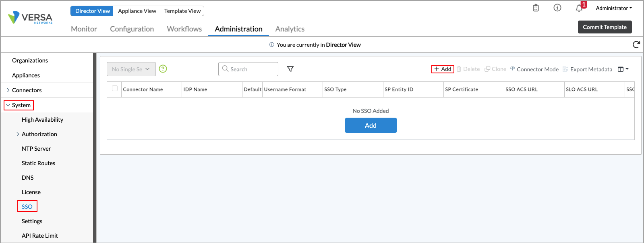Select License in sidebar

point(31,192)
